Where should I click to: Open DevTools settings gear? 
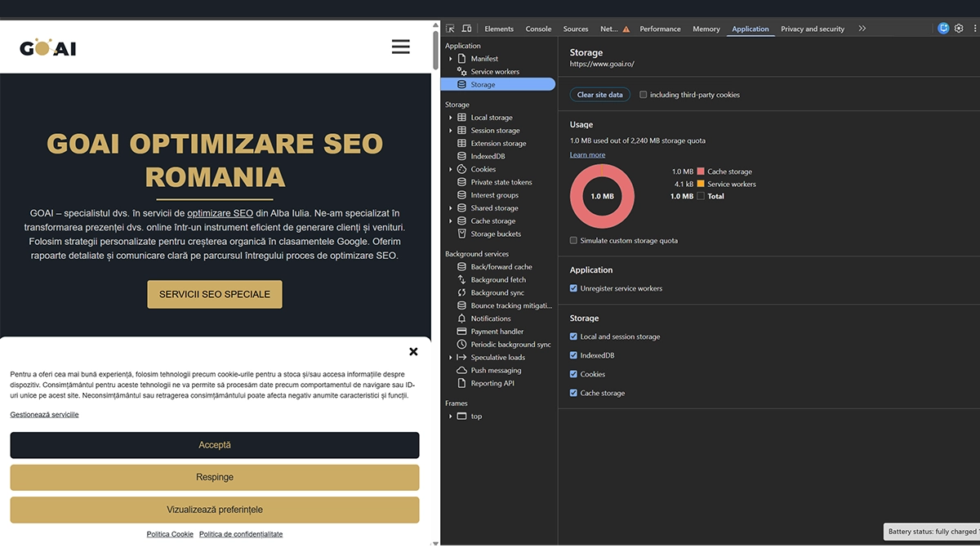click(x=959, y=29)
